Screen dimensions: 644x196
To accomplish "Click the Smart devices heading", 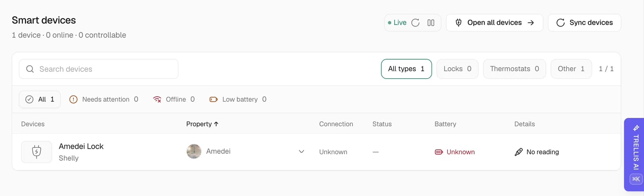I will coord(44,20).
